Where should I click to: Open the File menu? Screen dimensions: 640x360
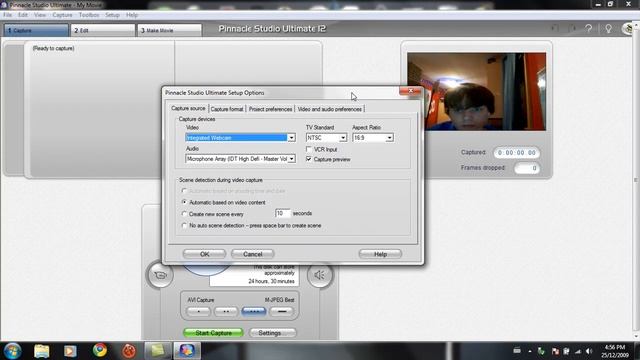tap(7, 15)
